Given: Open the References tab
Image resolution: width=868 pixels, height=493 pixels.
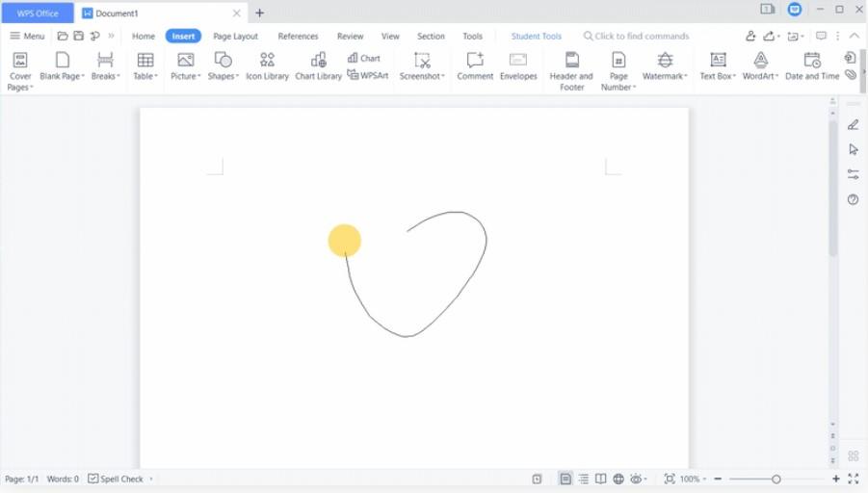Looking at the screenshot, I should click(x=298, y=36).
